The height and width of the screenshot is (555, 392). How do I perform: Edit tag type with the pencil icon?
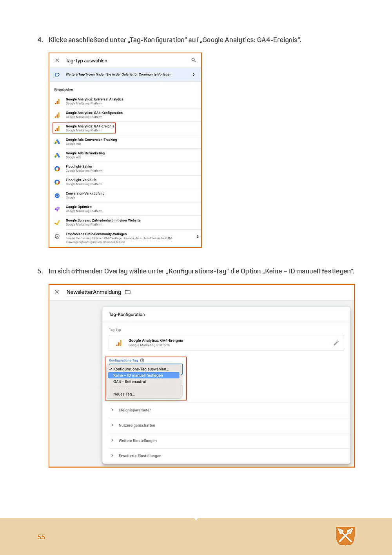[336, 343]
